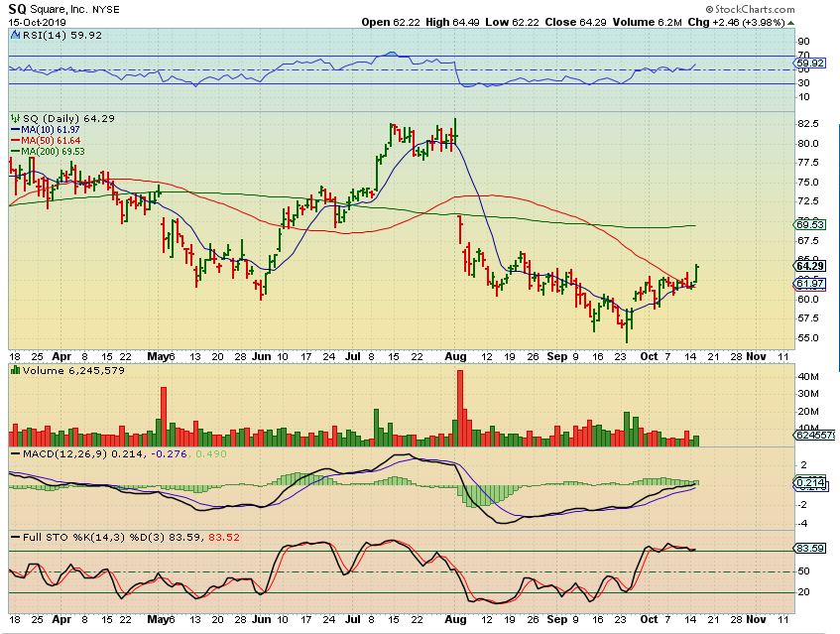Click the 90 level on RSI axis

pos(803,42)
